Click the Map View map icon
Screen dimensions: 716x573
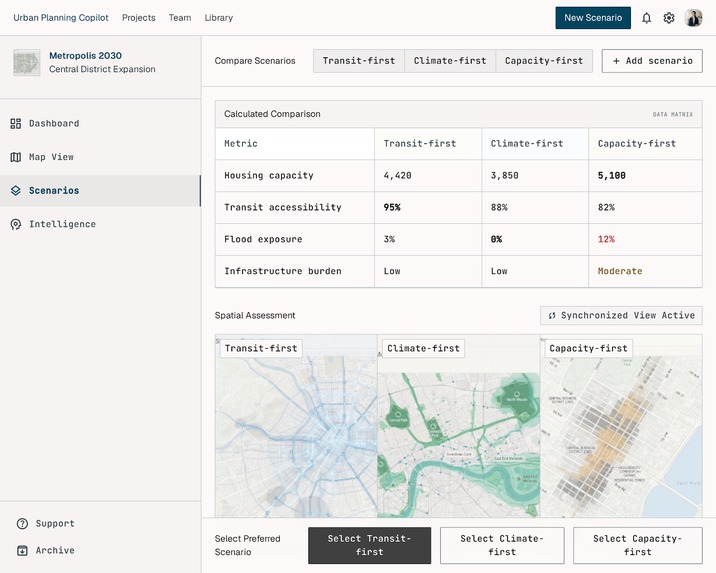(x=16, y=157)
